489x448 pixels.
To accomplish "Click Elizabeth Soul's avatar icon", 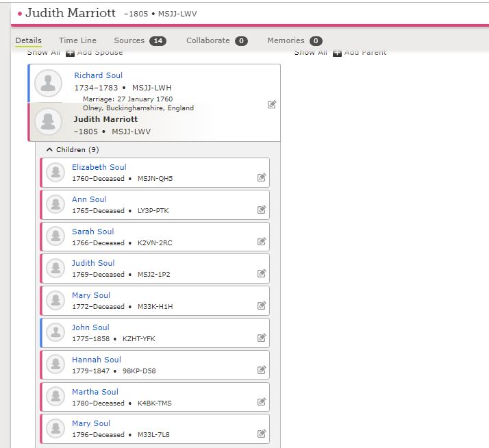I will (x=55, y=172).
